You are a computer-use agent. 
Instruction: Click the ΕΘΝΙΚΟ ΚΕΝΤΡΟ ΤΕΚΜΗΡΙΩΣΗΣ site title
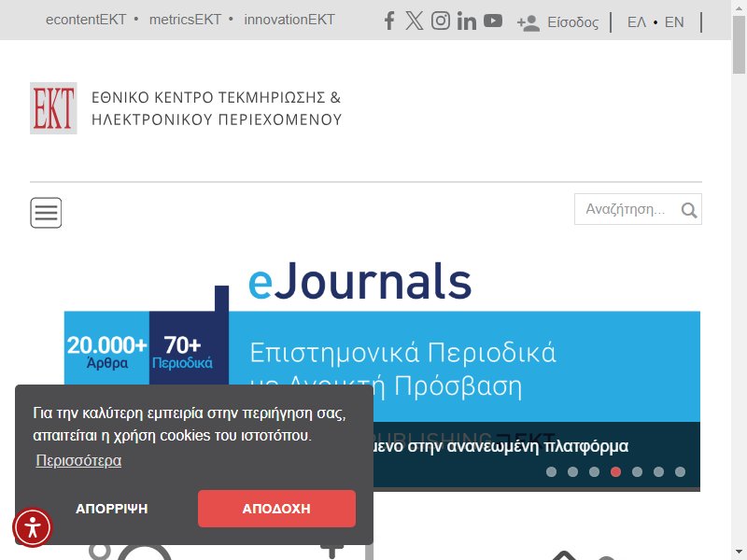(x=217, y=108)
